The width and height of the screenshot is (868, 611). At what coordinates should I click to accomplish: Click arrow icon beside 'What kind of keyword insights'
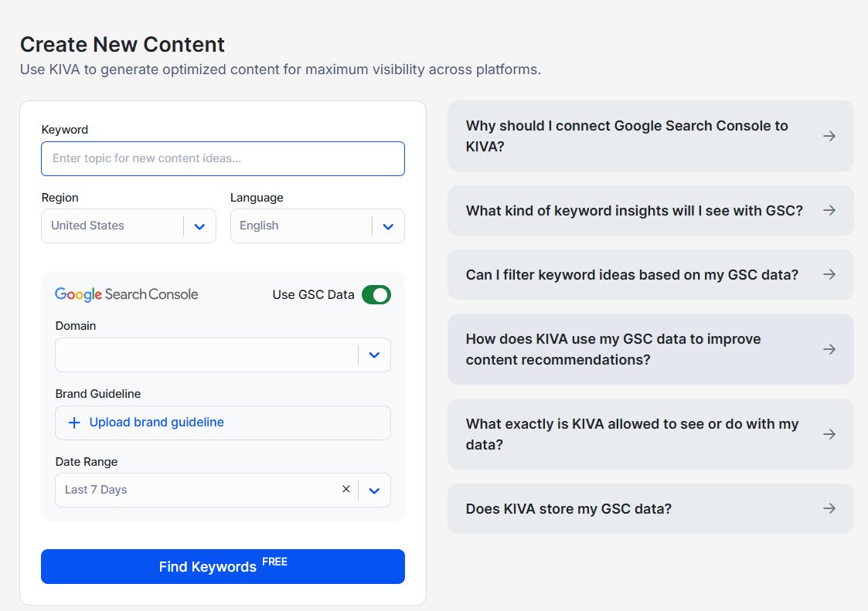click(x=829, y=210)
